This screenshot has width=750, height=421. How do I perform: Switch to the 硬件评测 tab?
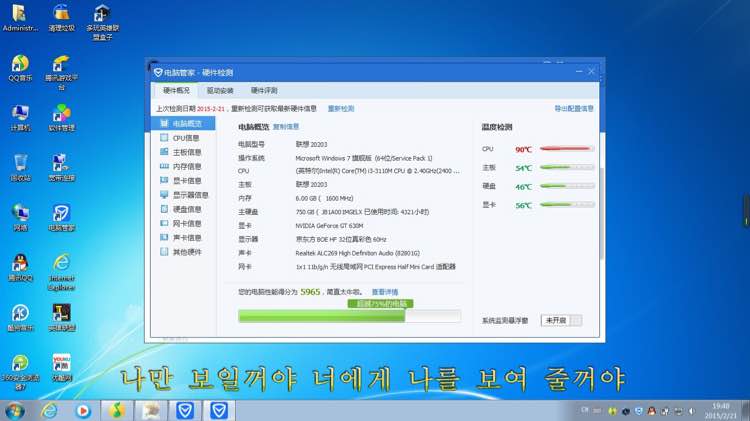pos(264,90)
